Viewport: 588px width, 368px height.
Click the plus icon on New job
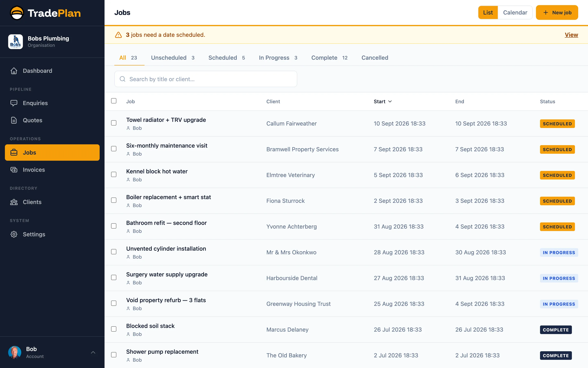tap(546, 13)
